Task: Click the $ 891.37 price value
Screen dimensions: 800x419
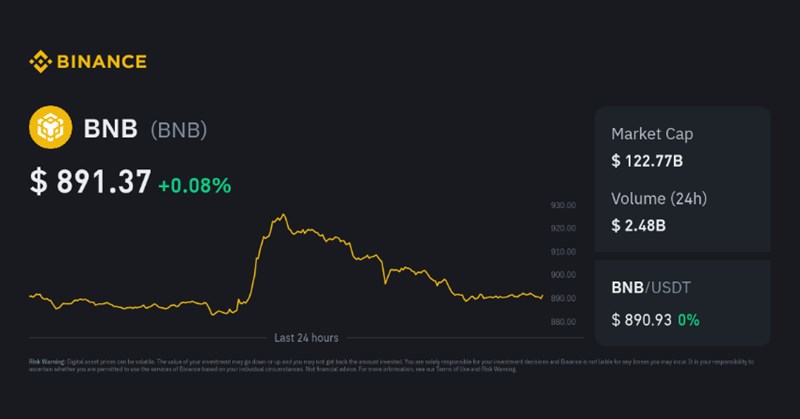Action: tap(90, 182)
